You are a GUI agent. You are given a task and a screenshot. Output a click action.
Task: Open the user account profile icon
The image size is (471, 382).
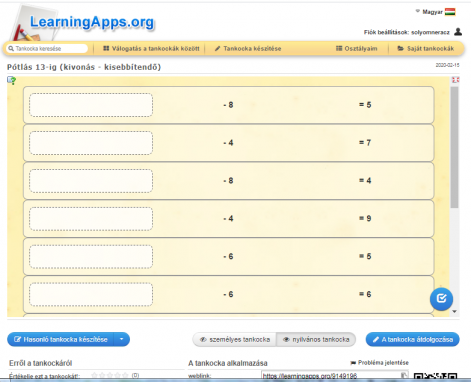click(x=458, y=32)
